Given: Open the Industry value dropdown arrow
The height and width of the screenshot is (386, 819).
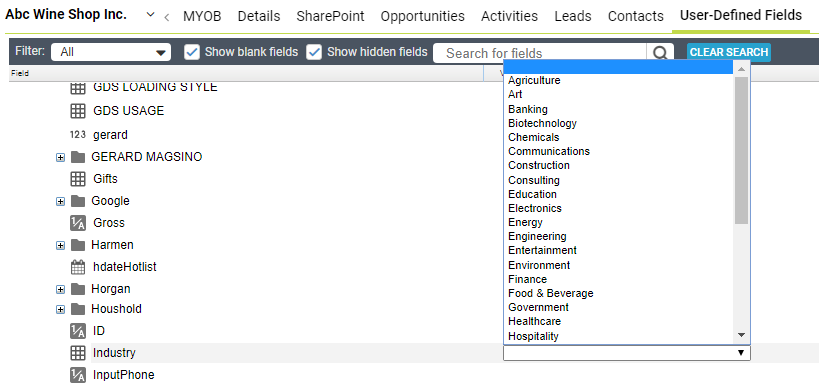Looking at the screenshot, I should [741, 353].
